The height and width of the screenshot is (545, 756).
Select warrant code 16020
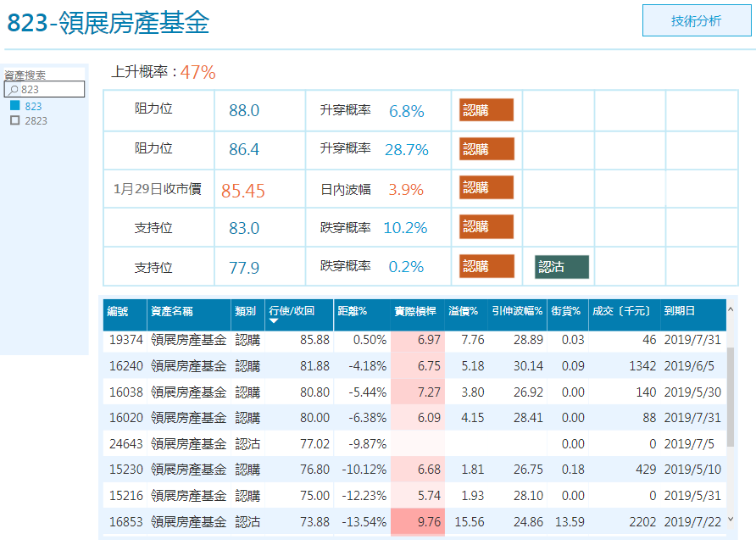[x=125, y=418]
